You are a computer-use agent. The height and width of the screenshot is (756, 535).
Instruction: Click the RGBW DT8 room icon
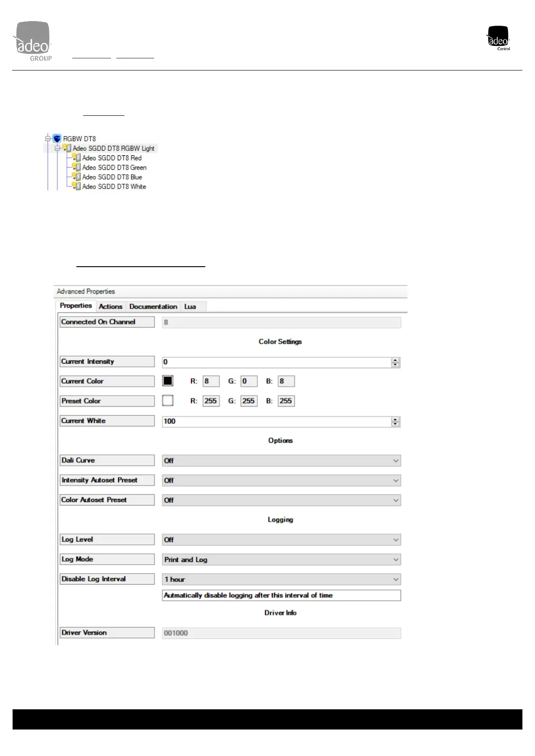(57, 139)
